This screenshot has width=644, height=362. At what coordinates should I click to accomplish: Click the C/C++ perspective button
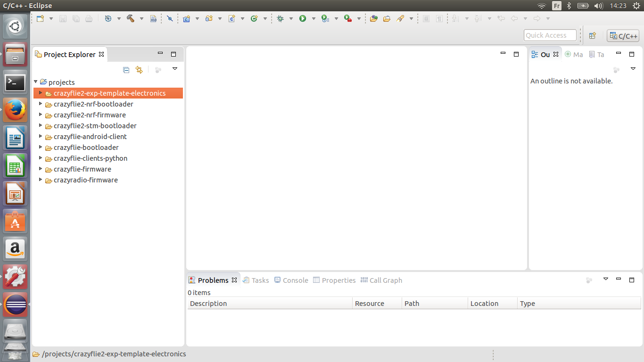(x=623, y=36)
